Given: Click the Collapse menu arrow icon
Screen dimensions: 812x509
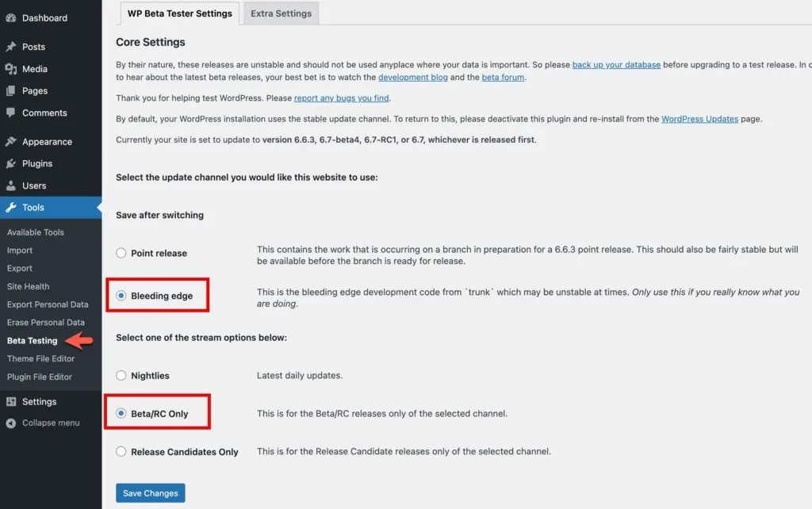Looking at the screenshot, I should [10, 423].
